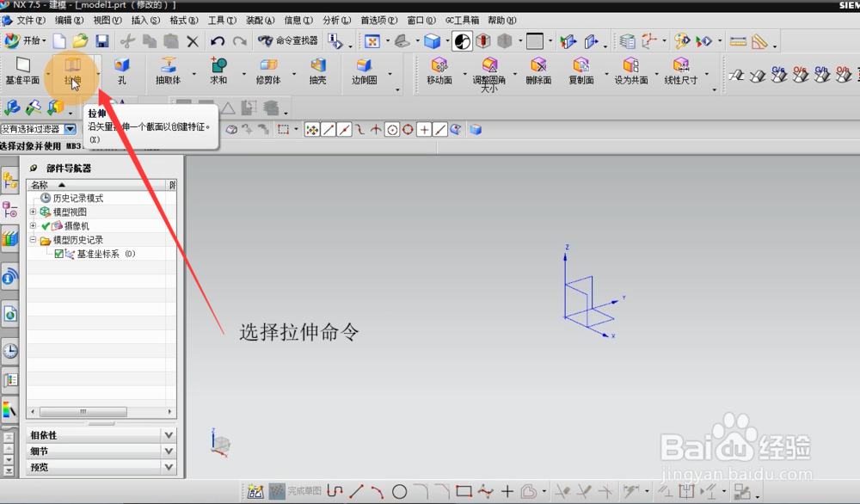The height and width of the screenshot is (504, 860).
Task: Open the 编辑 menu
Action: [x=69, y=21]
